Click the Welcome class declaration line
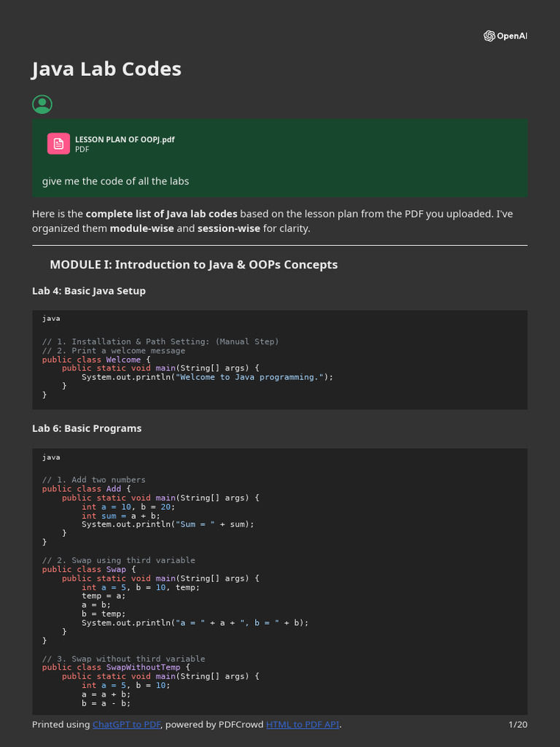Viewport: 560px width, 747px height. tap(96, 360)
